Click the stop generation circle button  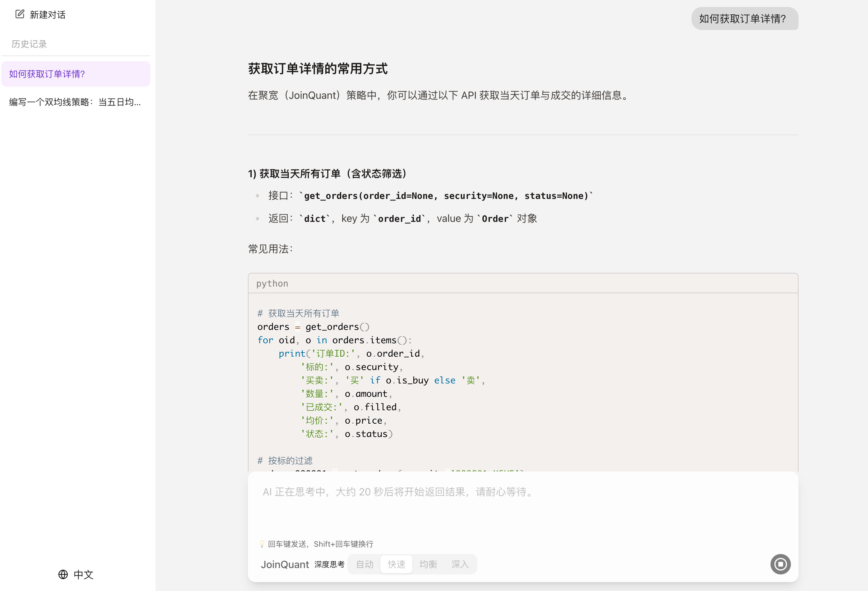coord(780,564)
